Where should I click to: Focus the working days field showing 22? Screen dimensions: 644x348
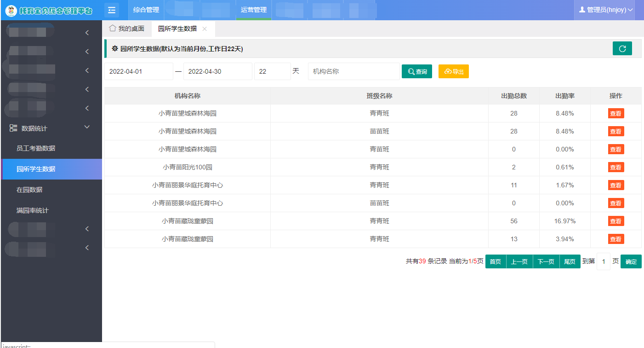point(273,71)
